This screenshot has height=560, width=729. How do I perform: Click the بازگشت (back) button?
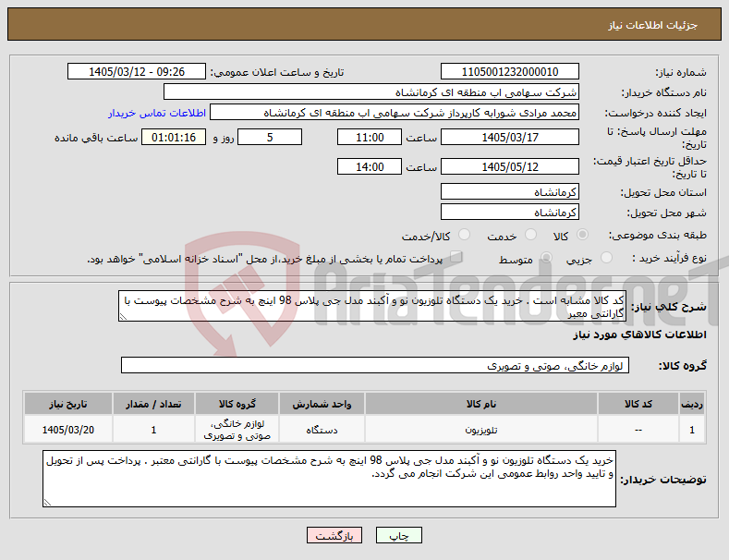pos(334,535)
